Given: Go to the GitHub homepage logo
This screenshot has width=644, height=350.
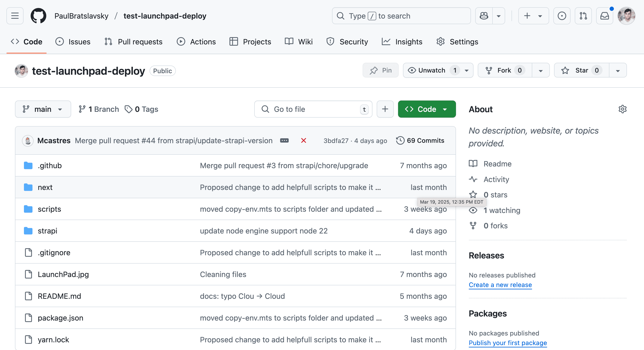Looking at the screenshot, I should coord(38,16).
